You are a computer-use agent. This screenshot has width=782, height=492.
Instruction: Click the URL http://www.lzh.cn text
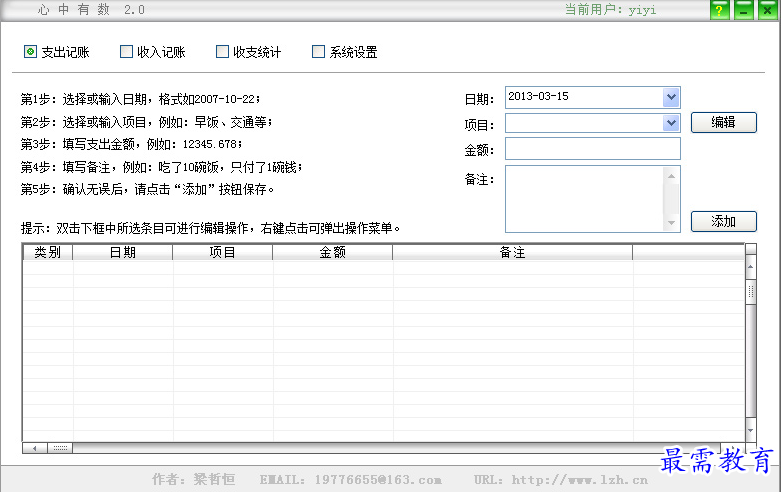(x=561, y=480)
